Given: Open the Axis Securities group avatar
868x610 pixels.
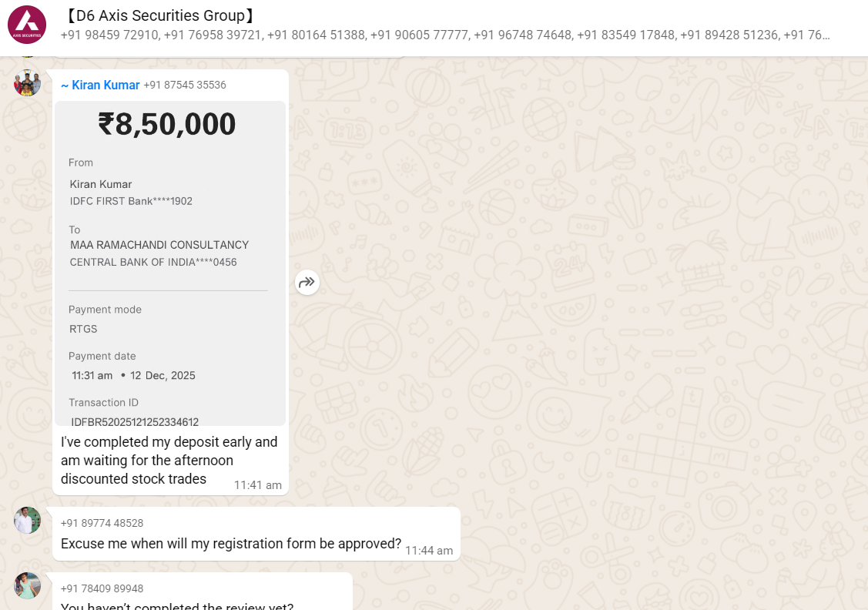Looking at the screenshot, I should (27, 25).
